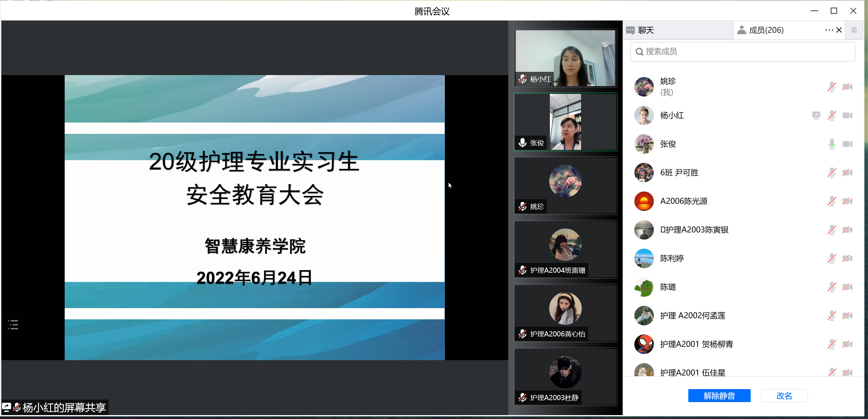Click 陈利婷's avatar in member list
The width and height of the screenshot is (868, 419).
point(643,258)
